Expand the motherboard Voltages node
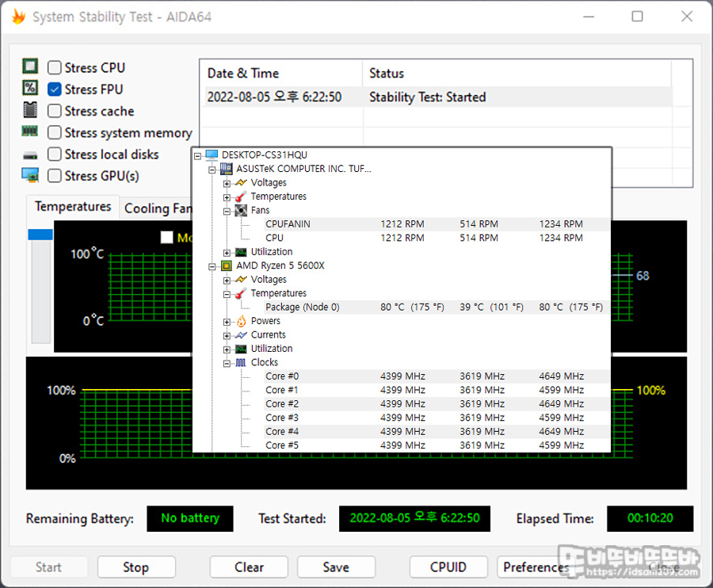The image size is (713, 588). coord(227,184)
